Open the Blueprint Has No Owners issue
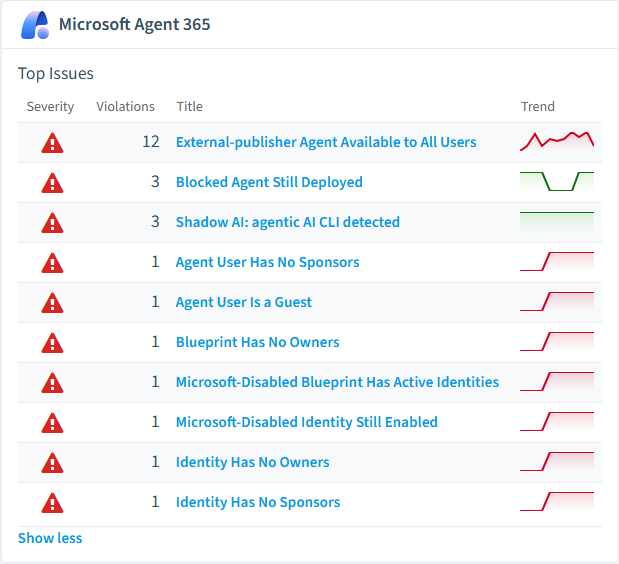Screen dimensions: 619x564 pyautogui.click(x=257, y=342)
